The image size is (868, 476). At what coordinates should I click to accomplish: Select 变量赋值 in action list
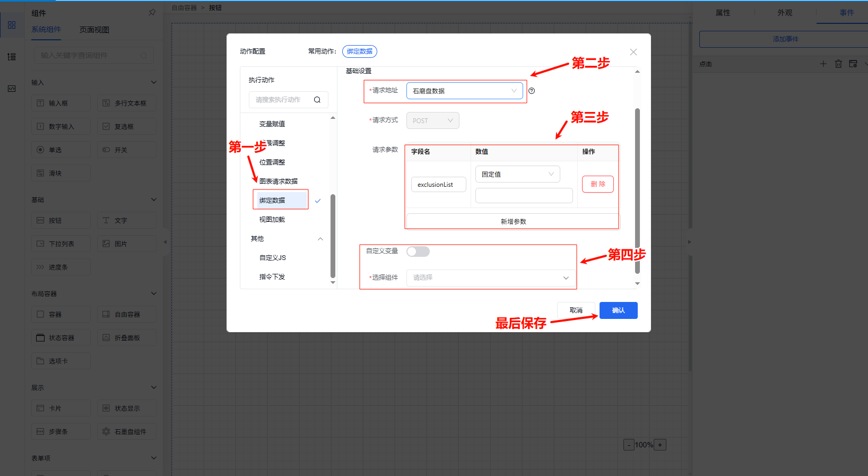(x=272, y=124)
